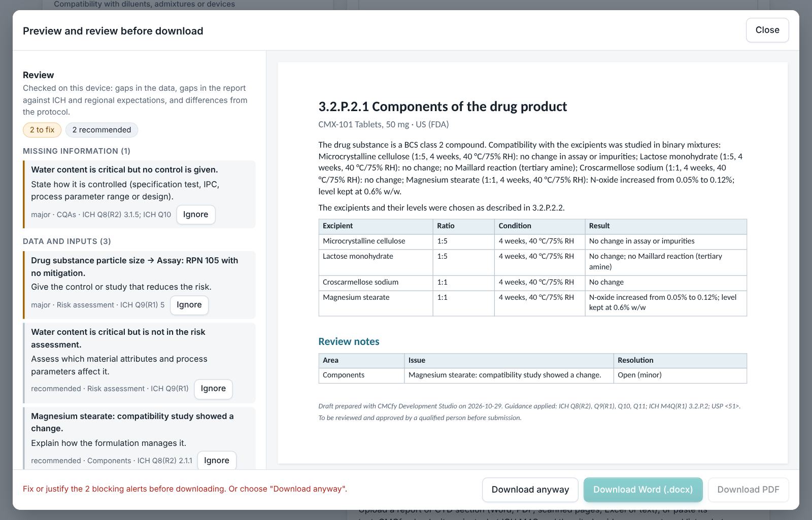Select the '2 to fix' badge

(x=42, y=130)
